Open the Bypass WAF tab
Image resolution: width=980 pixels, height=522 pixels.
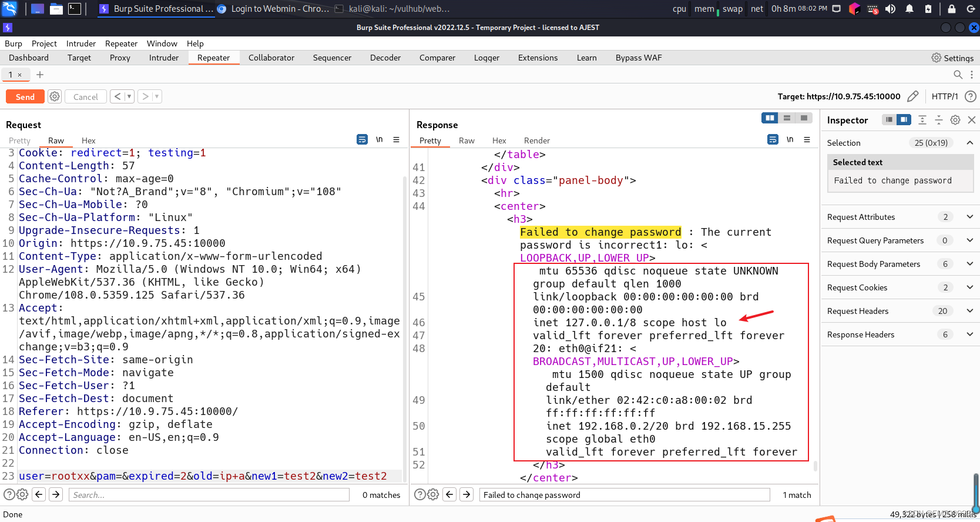(x=639, y=58)
